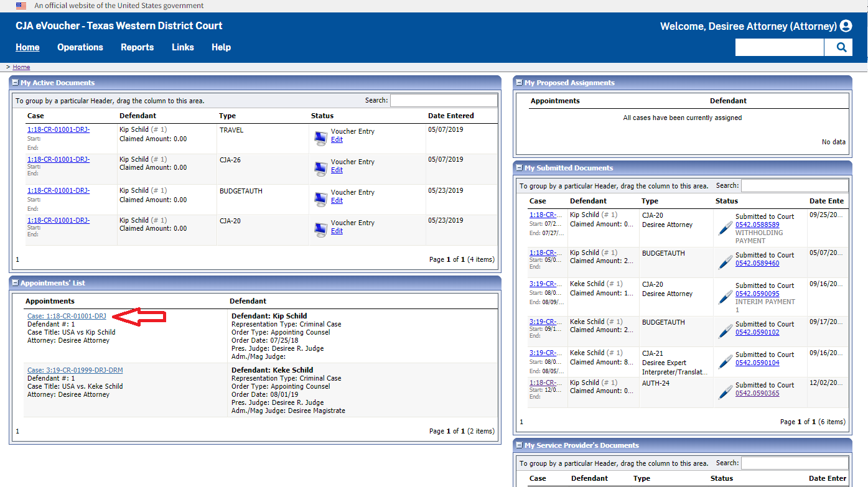This screenshot has height=487, width=868.
Task: Open submitted voucher link 0542.0590365
Action: (x=757, y=394)
